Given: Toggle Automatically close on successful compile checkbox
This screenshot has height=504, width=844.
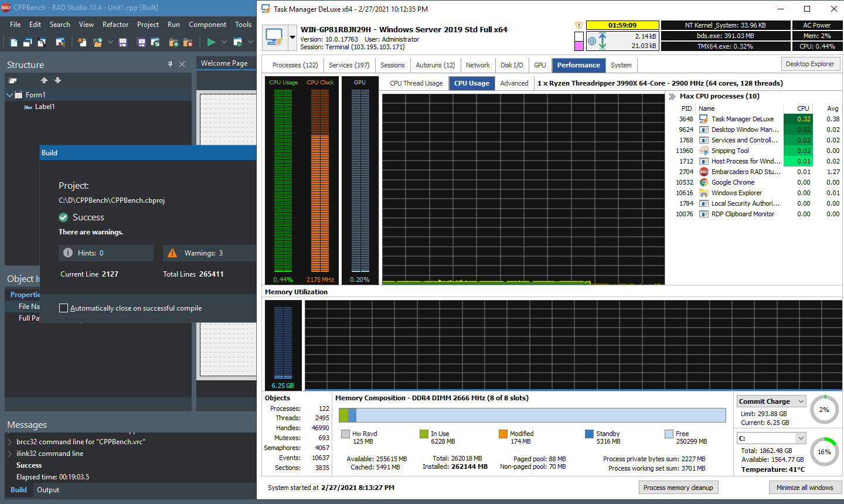Looking at the screenshot, I should point(63,308).
